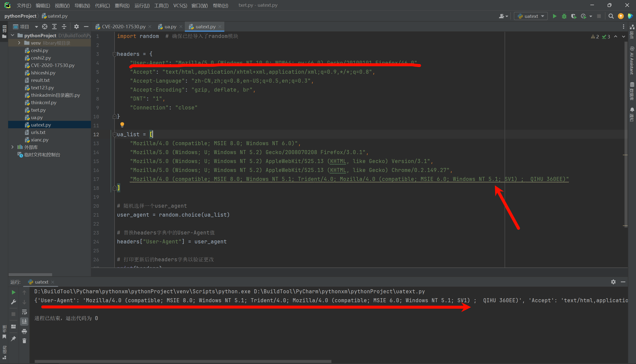This screenshot has width=636, height=364.
Task: Rerun uatext from the run panel
Action: click(13, 292)
